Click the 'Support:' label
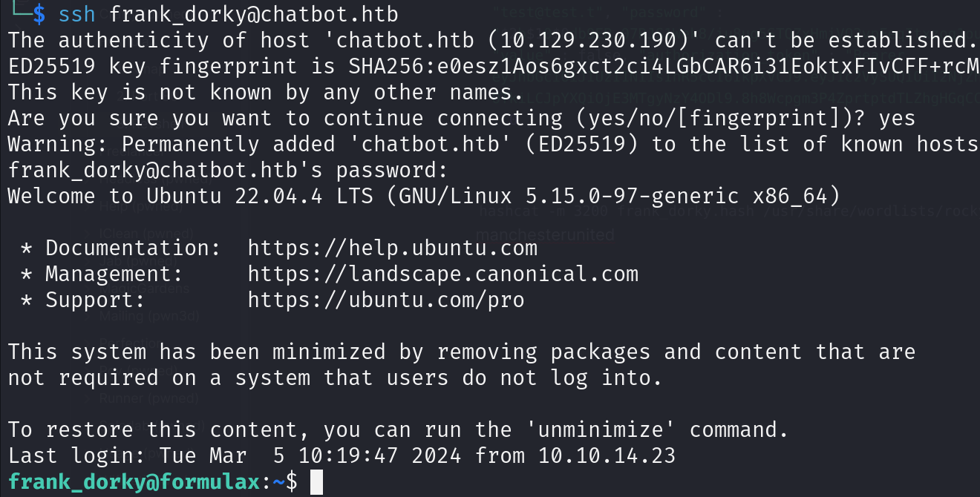 pos(95,300)
